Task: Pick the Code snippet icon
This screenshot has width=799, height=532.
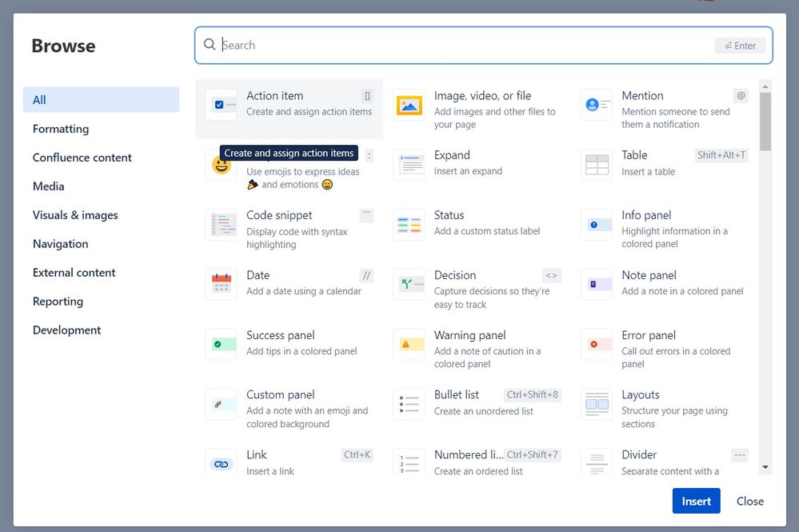Action: tap(221, 225)
